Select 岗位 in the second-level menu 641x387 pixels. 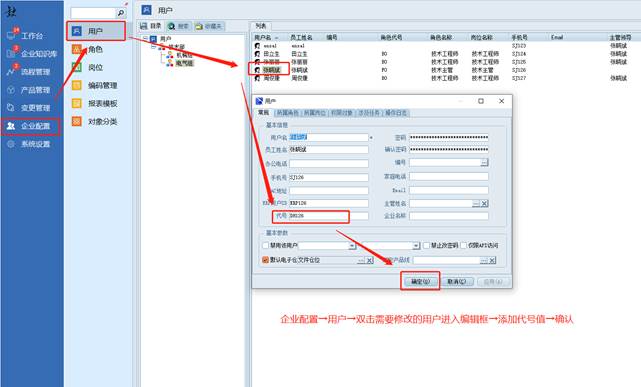coord(87,67)
